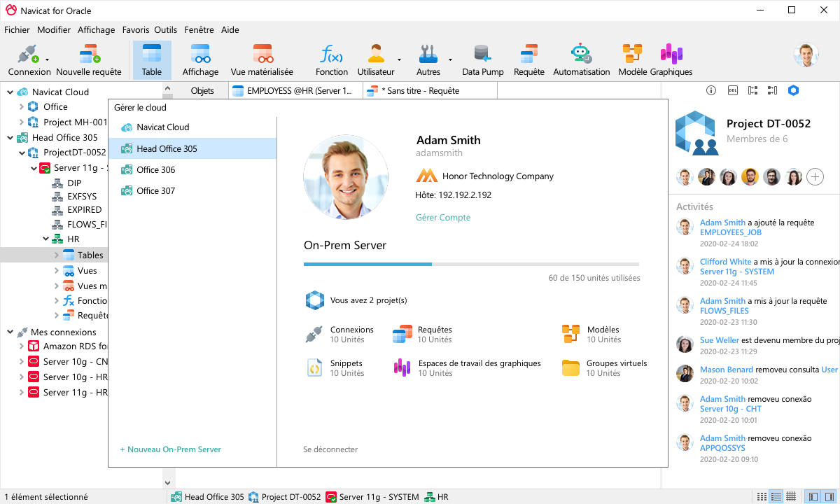Click the On-Prem Server usage progress bar
Viewport: 840px width, 504px height.
(471, 264)
